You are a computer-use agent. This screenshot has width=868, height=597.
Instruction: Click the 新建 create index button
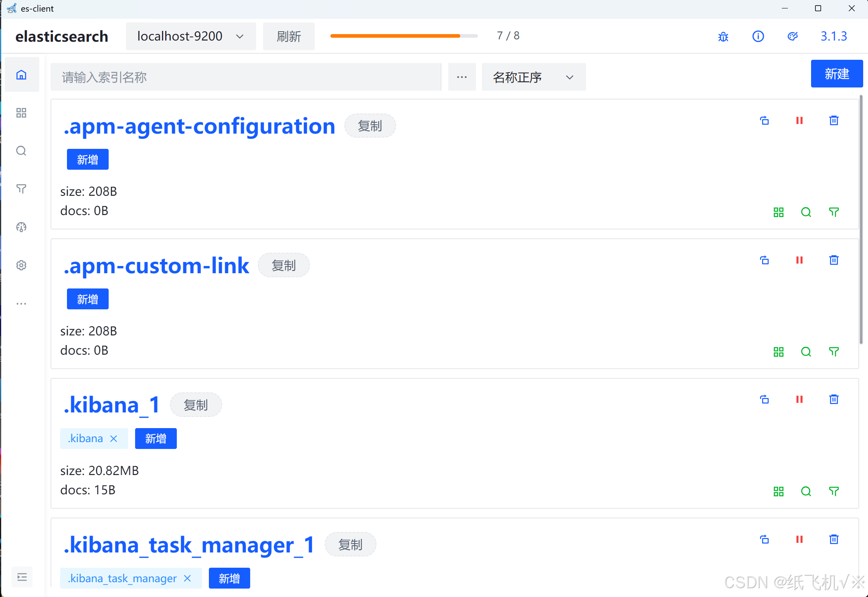click(x=837, y=74)
